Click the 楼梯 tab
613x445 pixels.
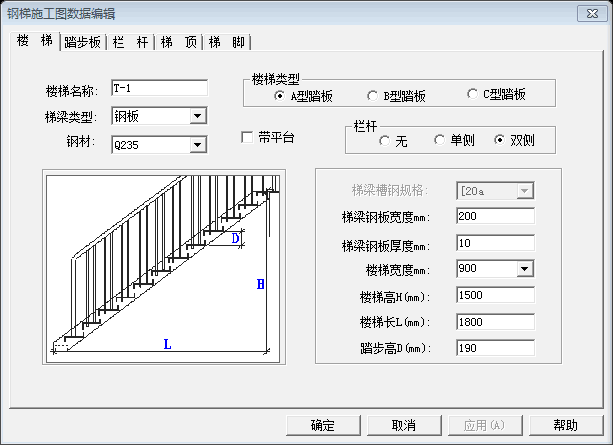click(x=35, y=41)
